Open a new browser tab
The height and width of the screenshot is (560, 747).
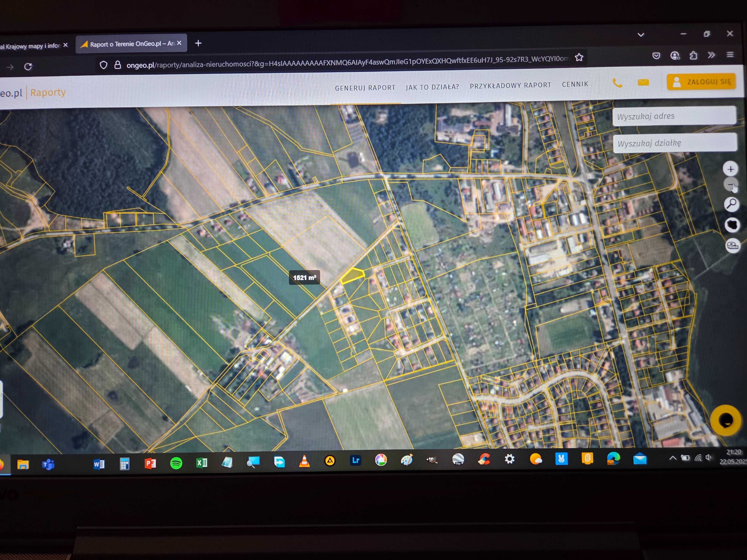point(198,43)
